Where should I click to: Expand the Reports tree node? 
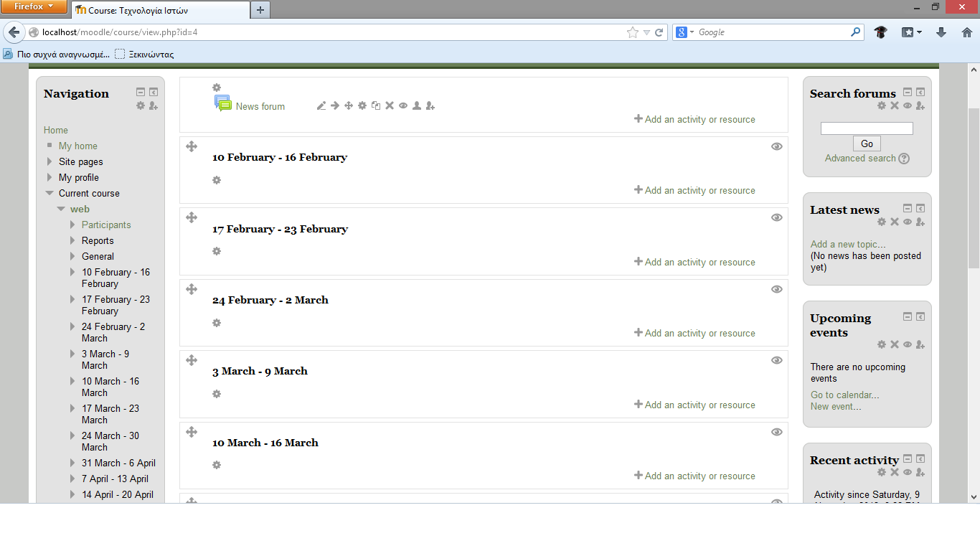[x=72, y=240]
